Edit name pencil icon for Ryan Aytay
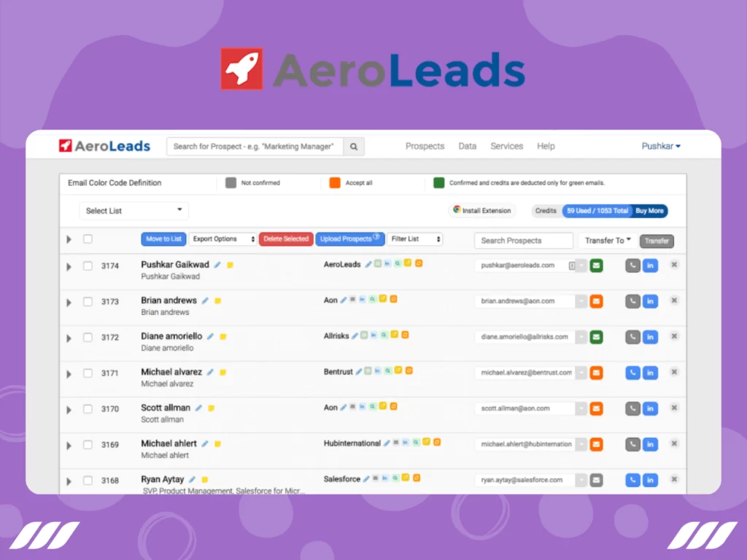This screenshot has width=747, height=560. [192, 480]
